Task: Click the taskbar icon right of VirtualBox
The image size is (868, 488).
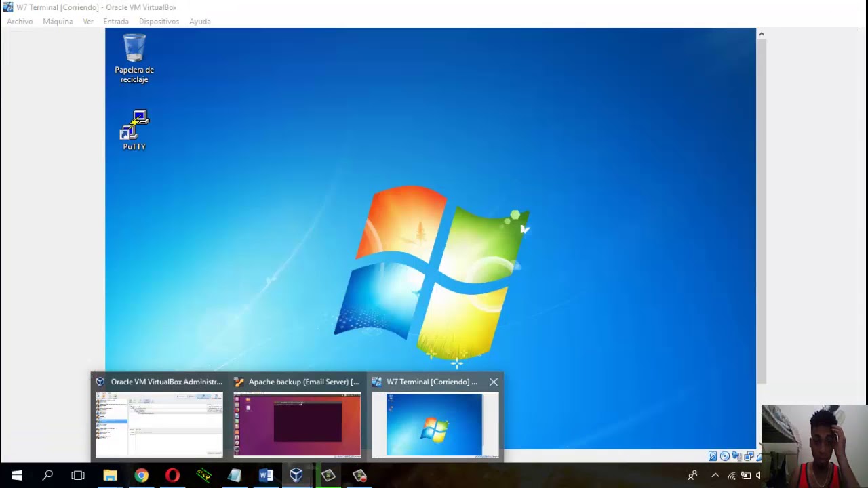Action: [328, 476]
